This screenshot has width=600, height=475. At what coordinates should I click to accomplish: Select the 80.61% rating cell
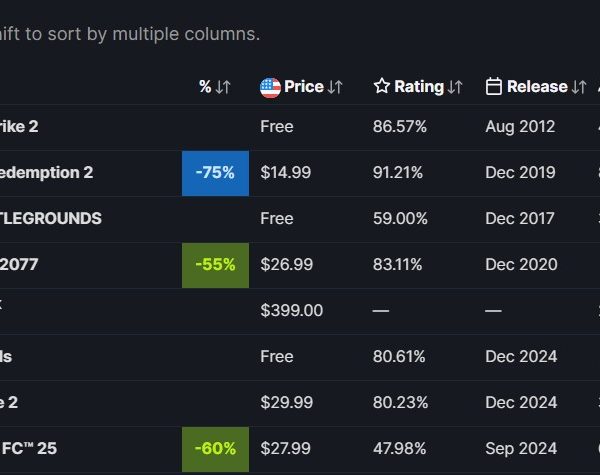pos(399,357)
